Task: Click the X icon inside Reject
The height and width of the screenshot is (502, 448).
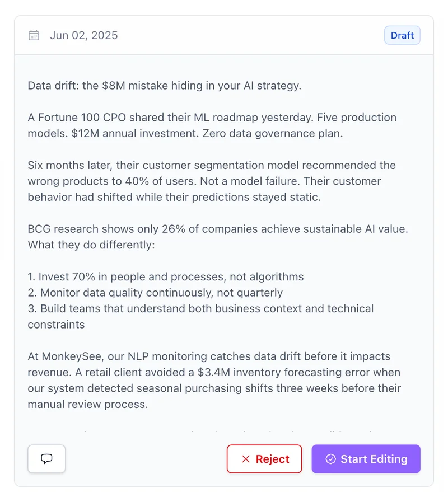Action: pyautogui.click(x=246, y=459)
